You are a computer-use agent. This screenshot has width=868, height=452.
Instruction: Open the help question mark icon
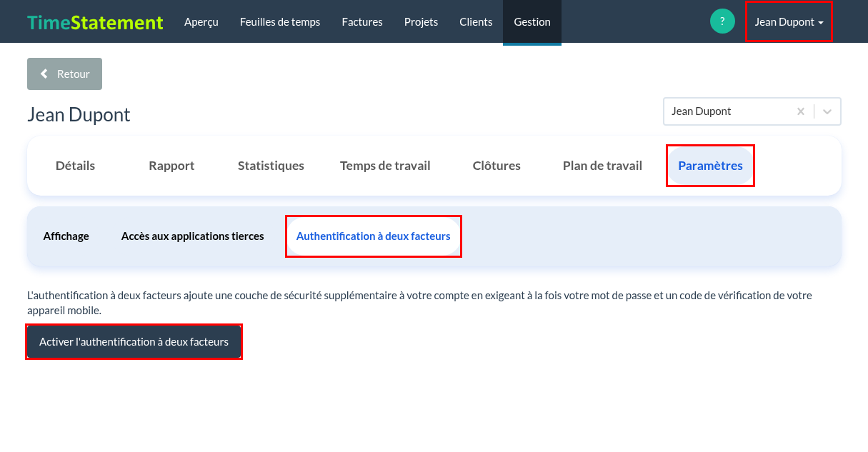coord(722,21)
